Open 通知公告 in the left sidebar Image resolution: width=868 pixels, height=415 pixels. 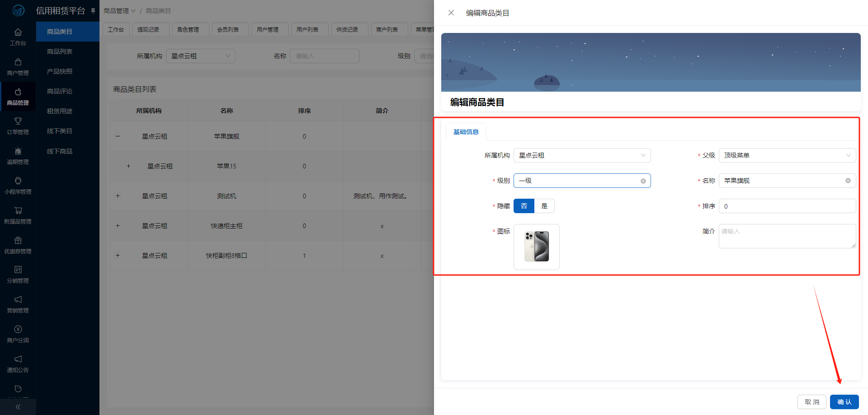18,364
